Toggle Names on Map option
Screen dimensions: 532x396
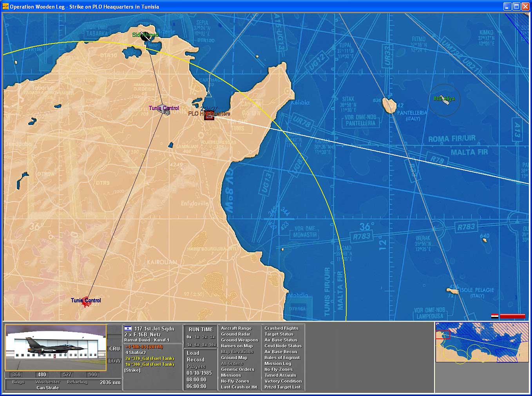(x=237, y=346)
